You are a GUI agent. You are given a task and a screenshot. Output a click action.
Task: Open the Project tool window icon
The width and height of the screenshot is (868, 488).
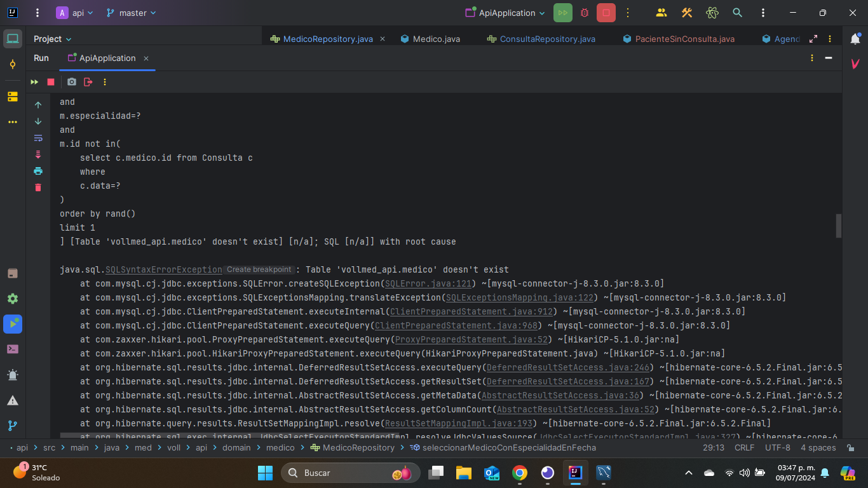coord(13,39)
